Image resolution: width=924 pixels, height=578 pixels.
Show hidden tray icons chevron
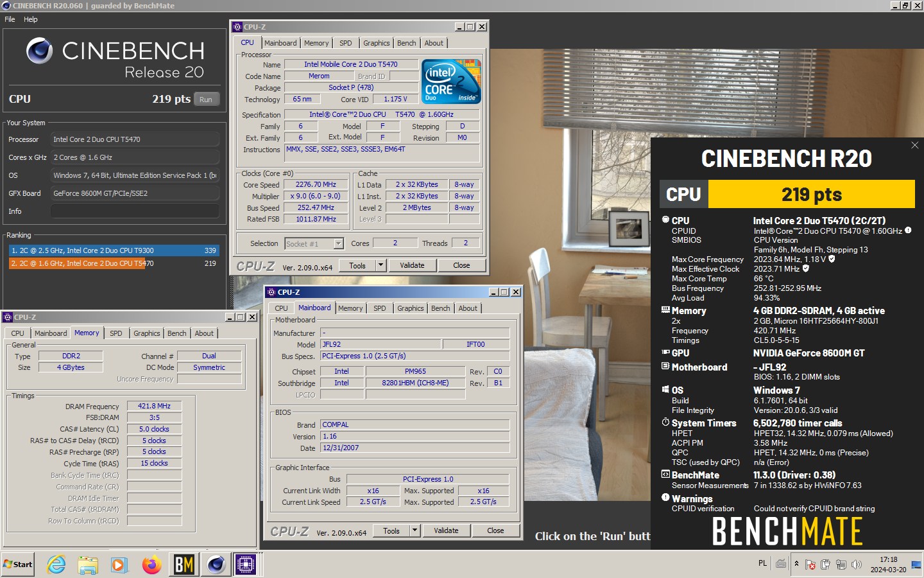(x=796, y=564)
